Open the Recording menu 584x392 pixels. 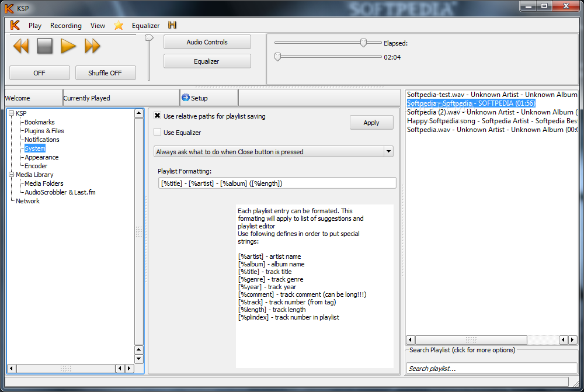pos(66,25)
